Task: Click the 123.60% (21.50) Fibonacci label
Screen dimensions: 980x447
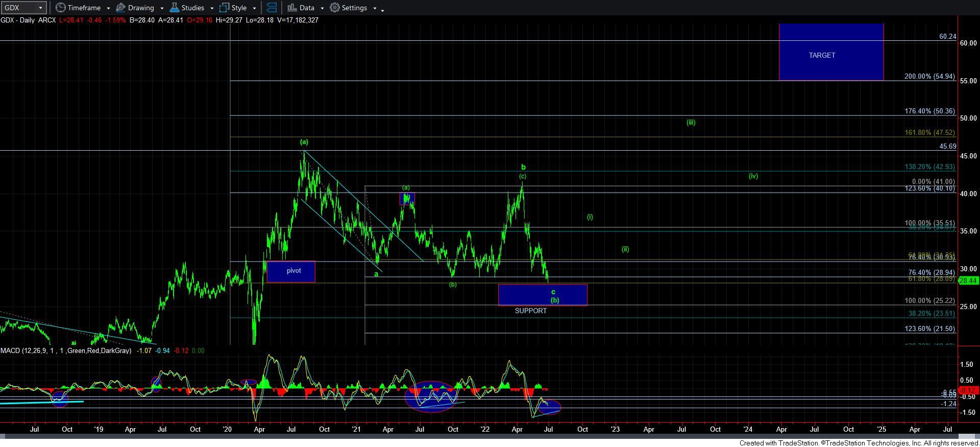Action: (x=929, y=328)
